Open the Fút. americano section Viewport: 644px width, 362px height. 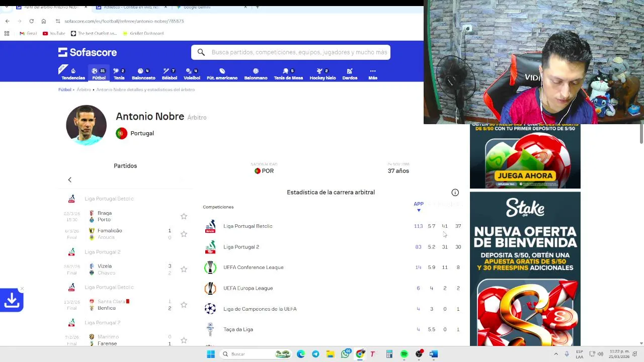click(222, 74)
